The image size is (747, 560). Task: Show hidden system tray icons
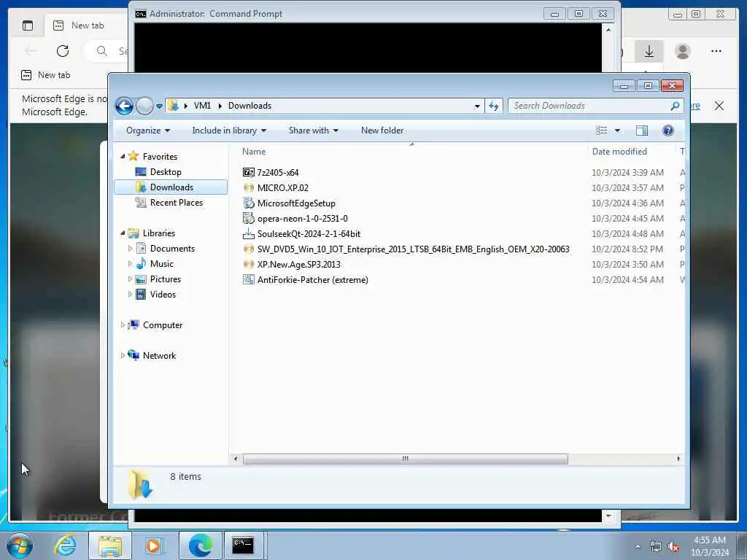click(638, 546)
